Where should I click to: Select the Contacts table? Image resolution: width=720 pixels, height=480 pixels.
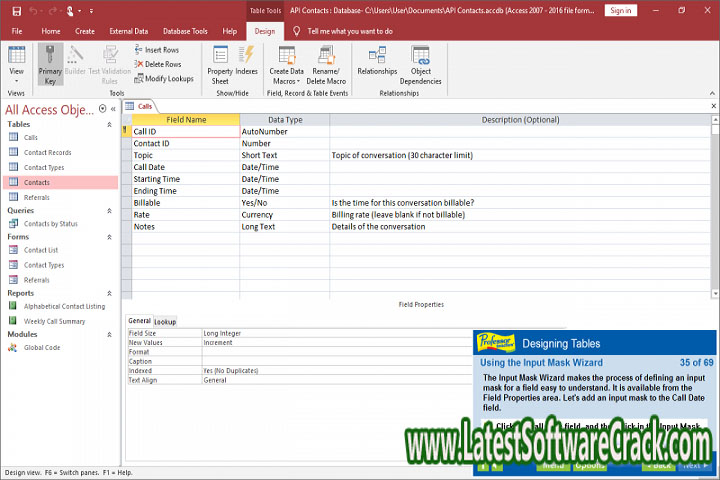point(60,182)
